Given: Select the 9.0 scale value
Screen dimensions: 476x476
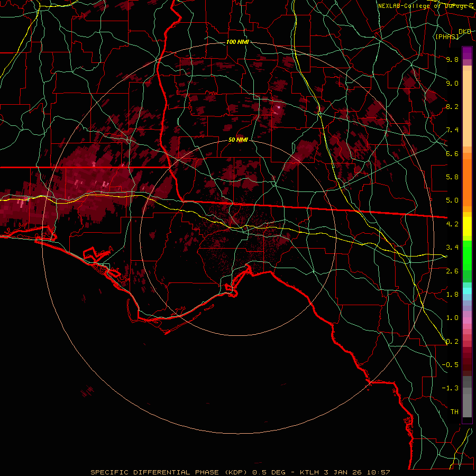Looking at the screenshot, I should [452, 83].
